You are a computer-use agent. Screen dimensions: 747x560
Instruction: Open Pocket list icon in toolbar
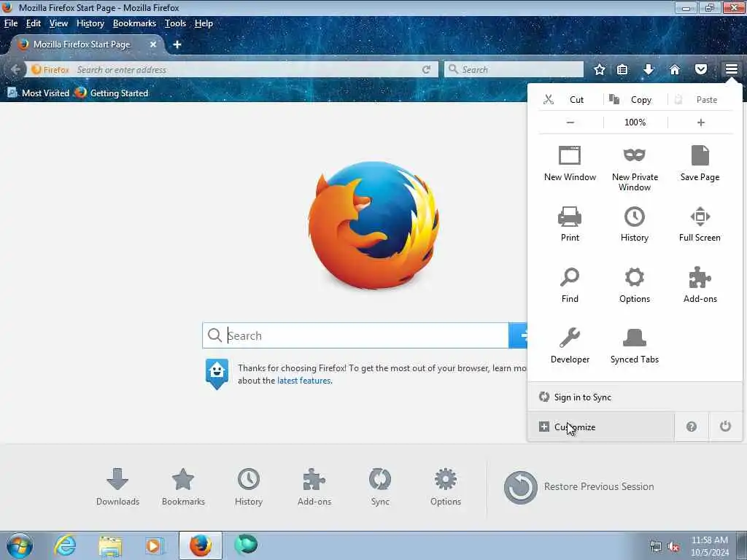pos(701,69)
